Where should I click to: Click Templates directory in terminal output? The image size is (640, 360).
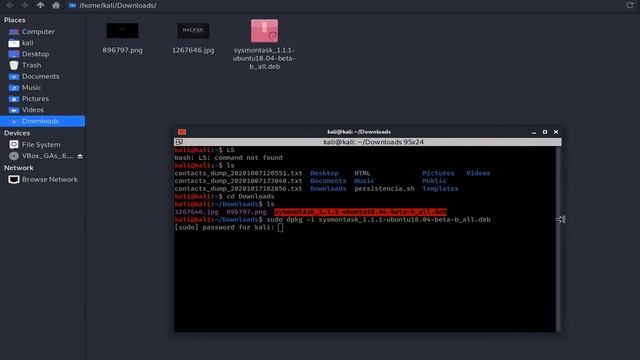[440, 189]
